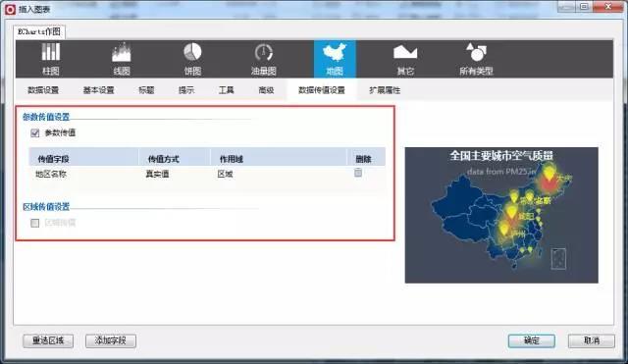Switch to the 数据设置 tab

click(x=43, y=90)
